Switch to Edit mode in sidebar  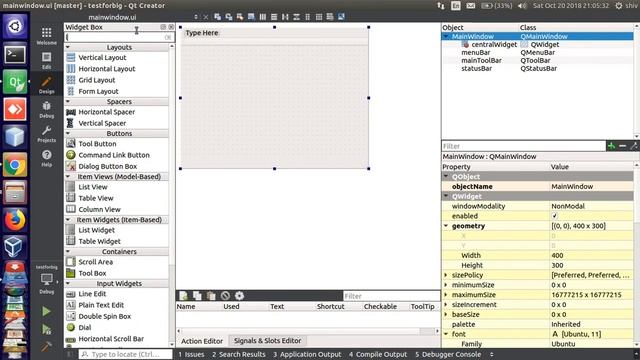tap(47, 60)
